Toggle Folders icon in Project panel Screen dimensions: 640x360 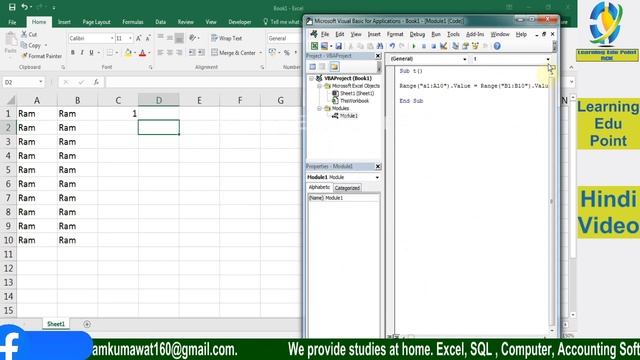(334, 67)
